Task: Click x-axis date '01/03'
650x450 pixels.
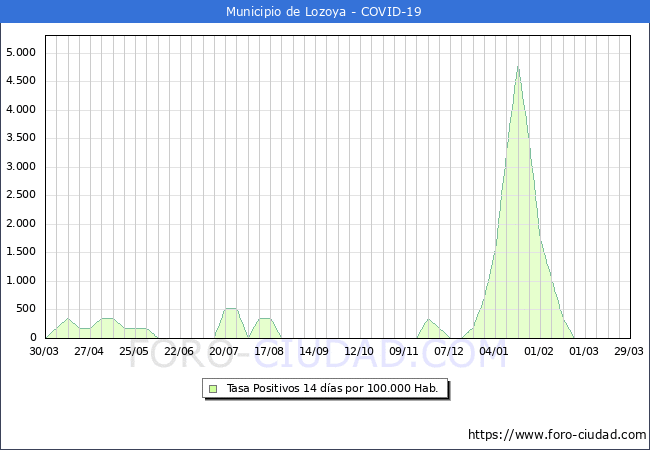Action: point(584,351)
